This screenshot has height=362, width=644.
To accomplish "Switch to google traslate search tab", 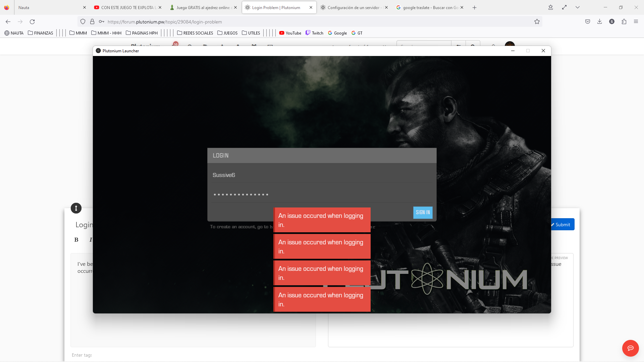I will tap(430, 7).
